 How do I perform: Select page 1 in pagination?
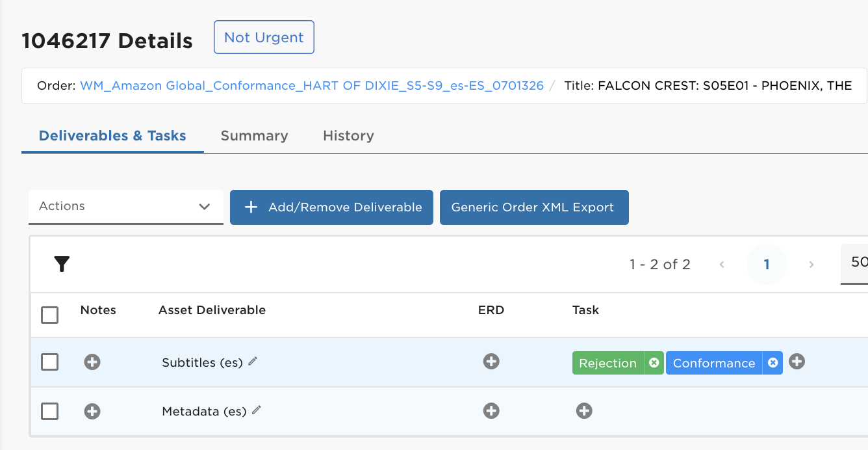point(767,264)
